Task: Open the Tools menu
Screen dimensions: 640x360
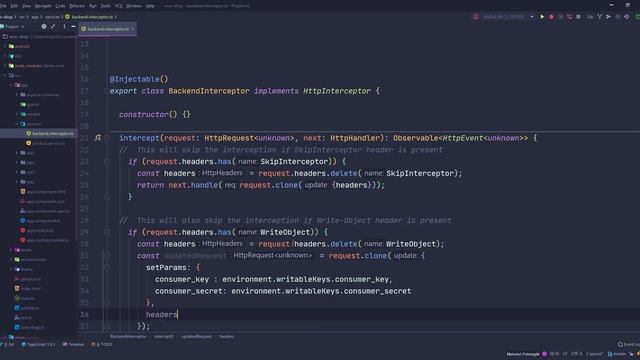Action: click(x=106, y=6)
